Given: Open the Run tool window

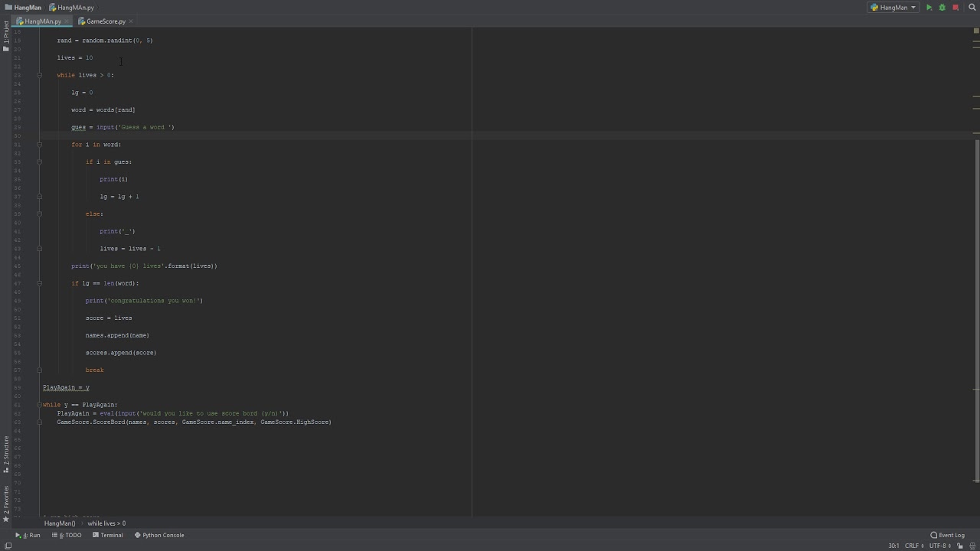Looking at the screenshot, I should (28, 535).
